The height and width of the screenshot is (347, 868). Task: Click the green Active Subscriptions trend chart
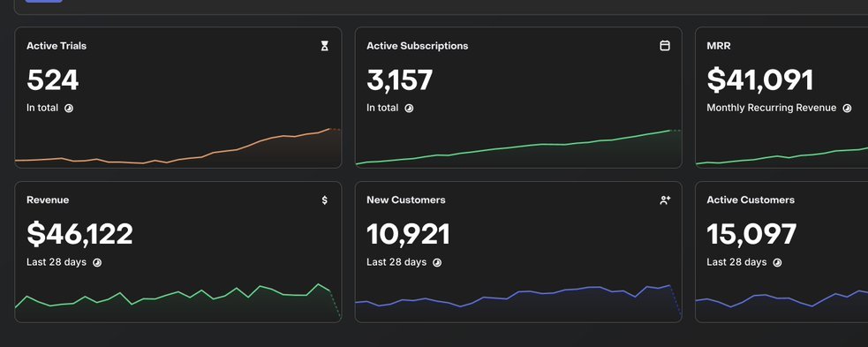point(518,147)
